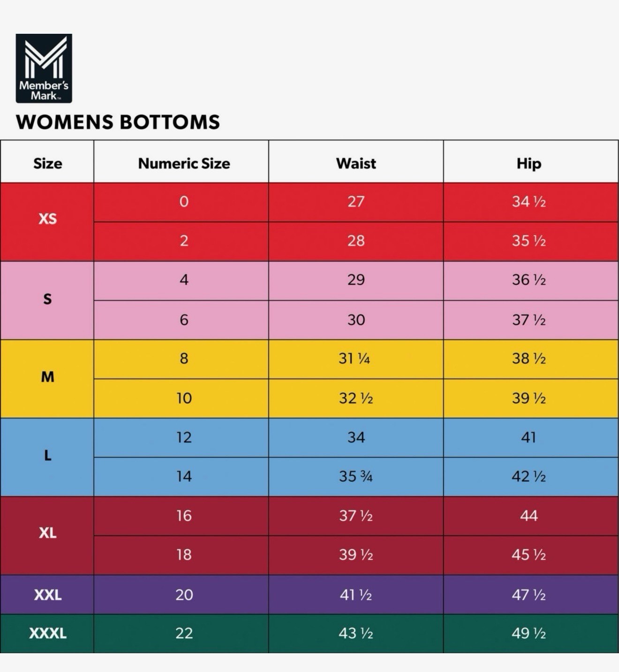The width and height of the screenshot is (619, 672).
Task: Select the blue L size cell
Action: click(47, 455)
